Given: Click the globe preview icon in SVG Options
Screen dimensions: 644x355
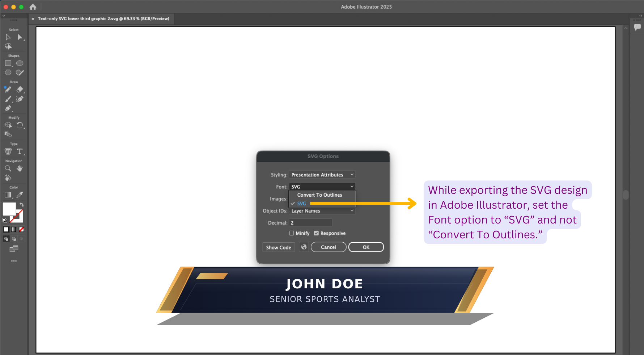Looking at the screenshot, I should point(304,247).
